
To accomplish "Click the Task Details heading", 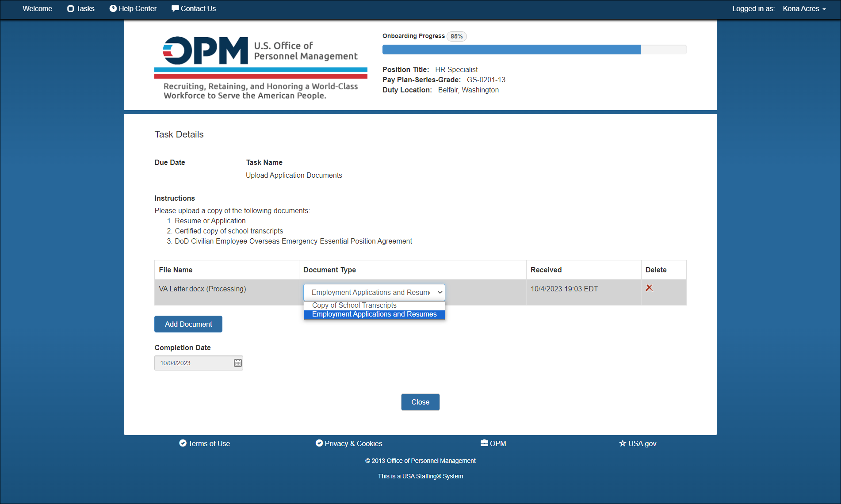I will pyautogui.click(x=179, y=134).
